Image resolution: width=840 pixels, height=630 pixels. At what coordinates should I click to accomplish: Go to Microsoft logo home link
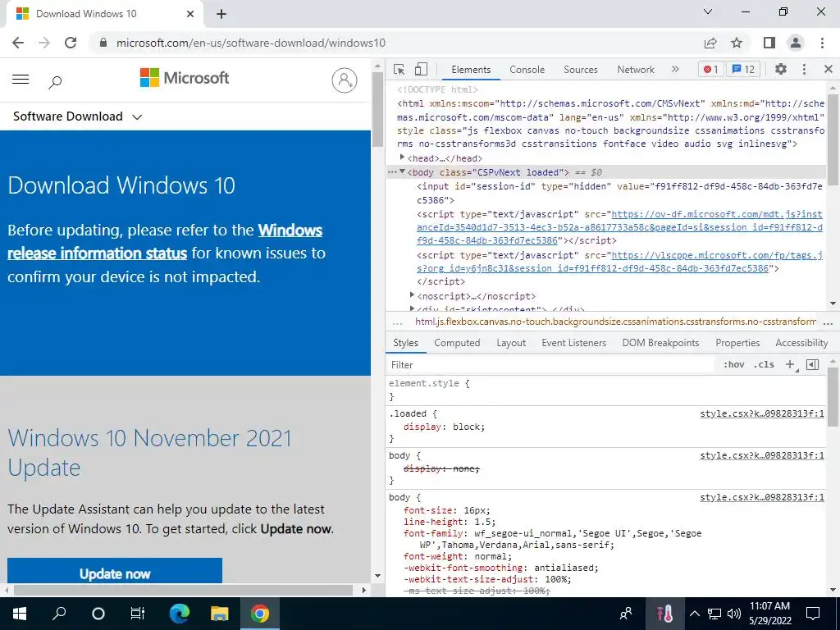pyautogui.click(x=185, y=78)
